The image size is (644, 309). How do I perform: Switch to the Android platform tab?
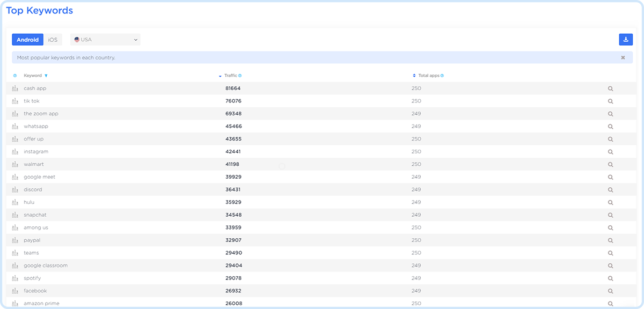coord(27,40)
